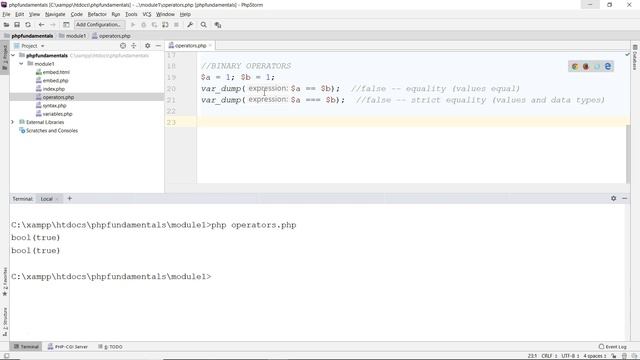
Task: Open the Tools menu
Action: click(x=131, y=14)
